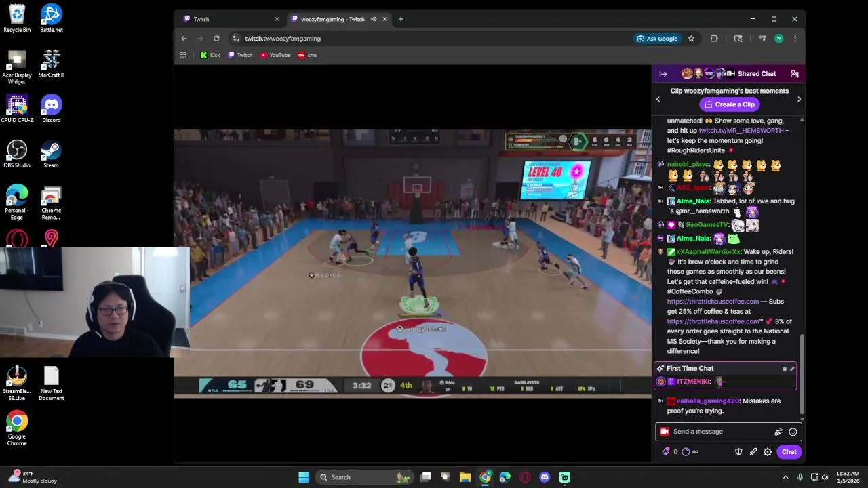Click the username ITZMEKIKI in chat

point(693,382)
